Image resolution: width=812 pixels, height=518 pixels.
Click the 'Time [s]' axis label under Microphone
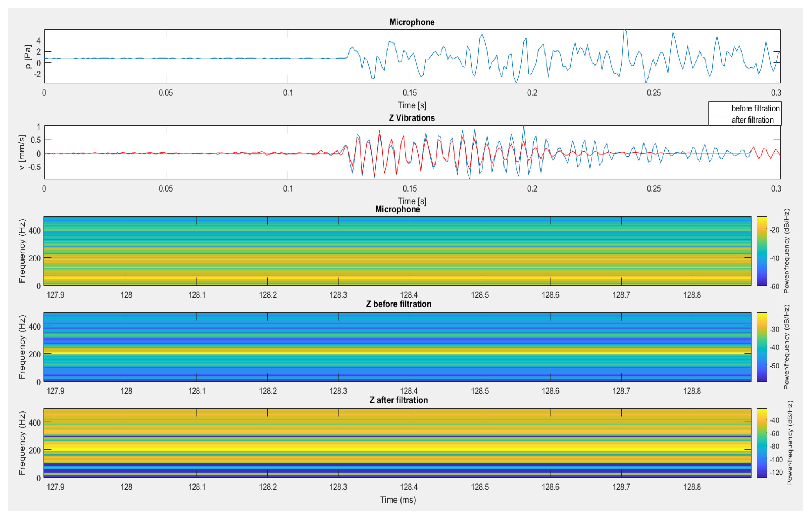coord(412,105)
